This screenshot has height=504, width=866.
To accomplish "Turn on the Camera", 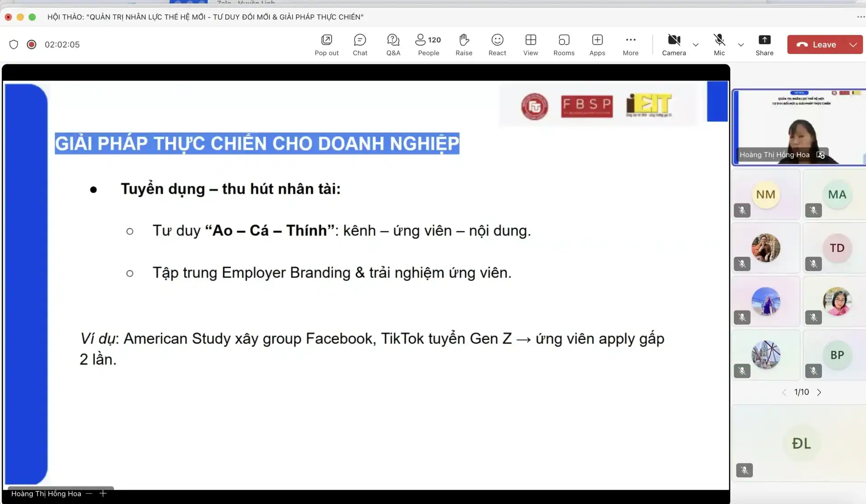I will (673, 44).
